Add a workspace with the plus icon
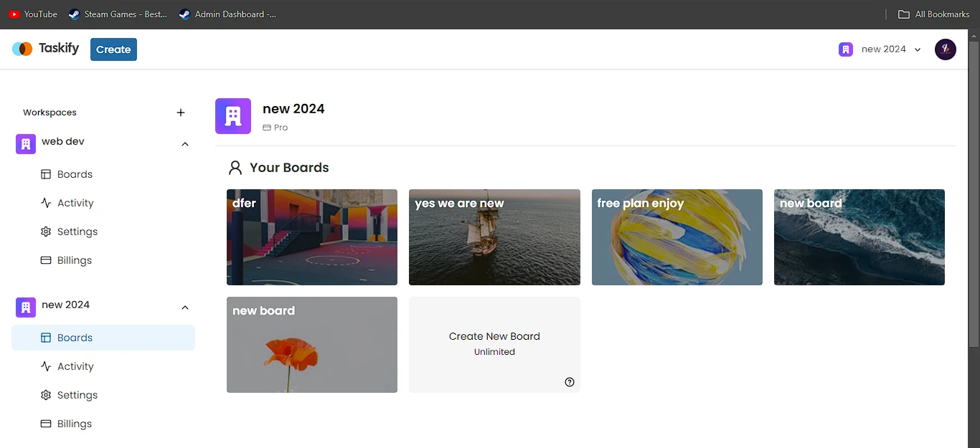The height and width of the screenshot is (448, 980). pyautogui.click(x=181, y=113)
